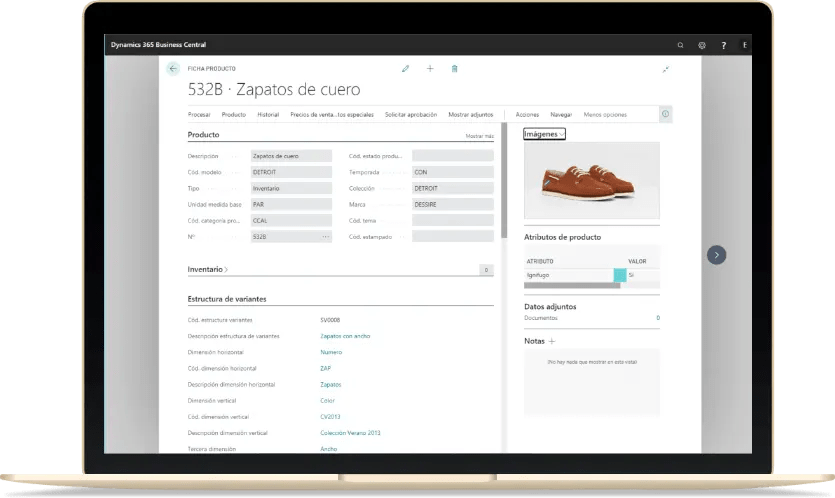Select Solicitar aprobación menu
The height and width of the screenshot is (498, 835).
pyautogui.click(x=411, y=115)
